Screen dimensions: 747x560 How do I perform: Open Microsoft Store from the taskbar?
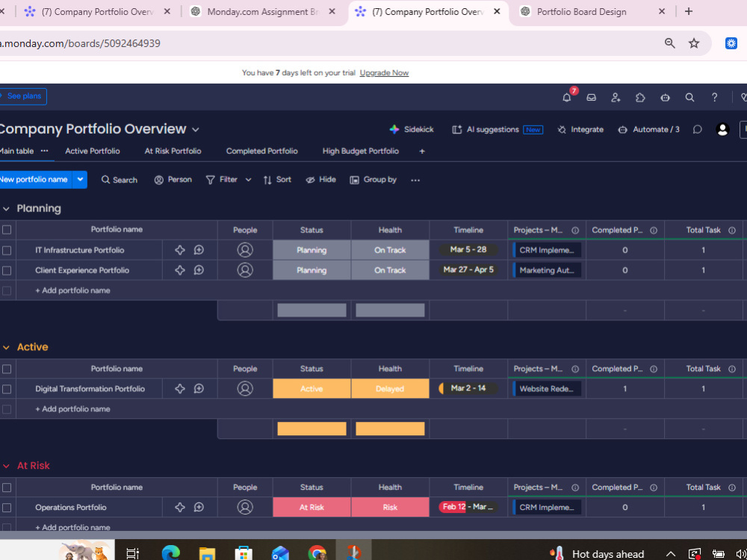[x=244, y=553]
